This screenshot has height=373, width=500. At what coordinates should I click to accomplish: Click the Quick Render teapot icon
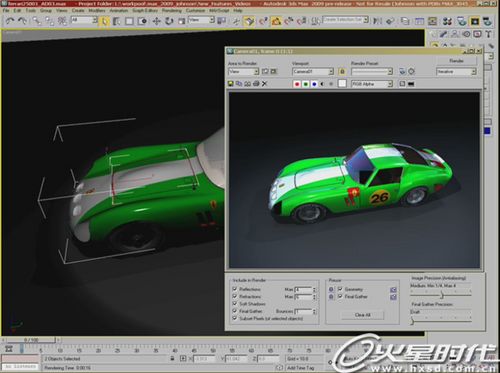(488, 21)
